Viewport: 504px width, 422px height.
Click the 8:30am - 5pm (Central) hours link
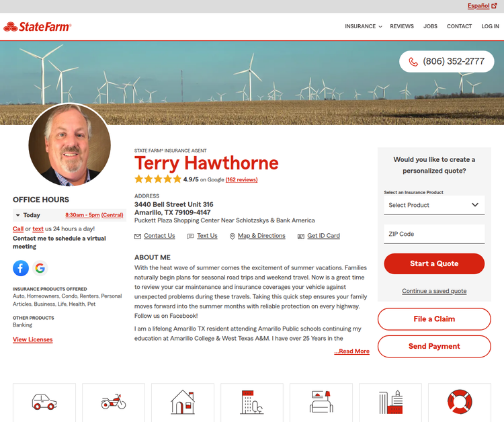(x=94, y=215)
